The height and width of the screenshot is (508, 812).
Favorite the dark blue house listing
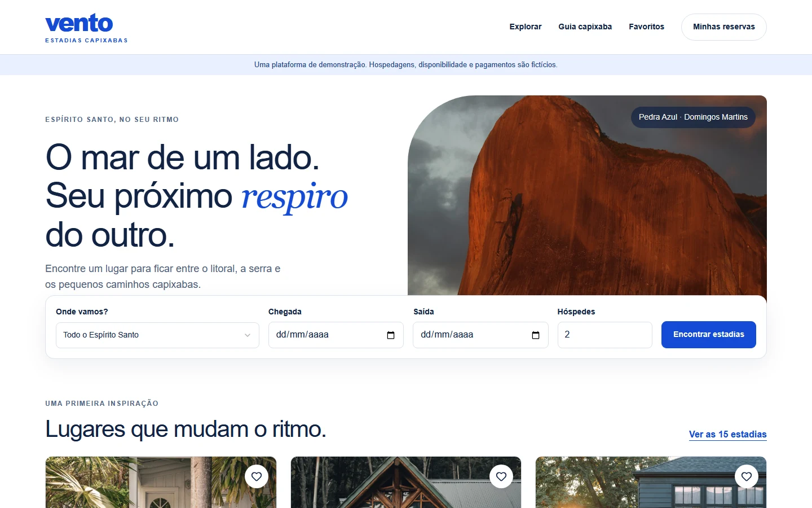point(747,476)
